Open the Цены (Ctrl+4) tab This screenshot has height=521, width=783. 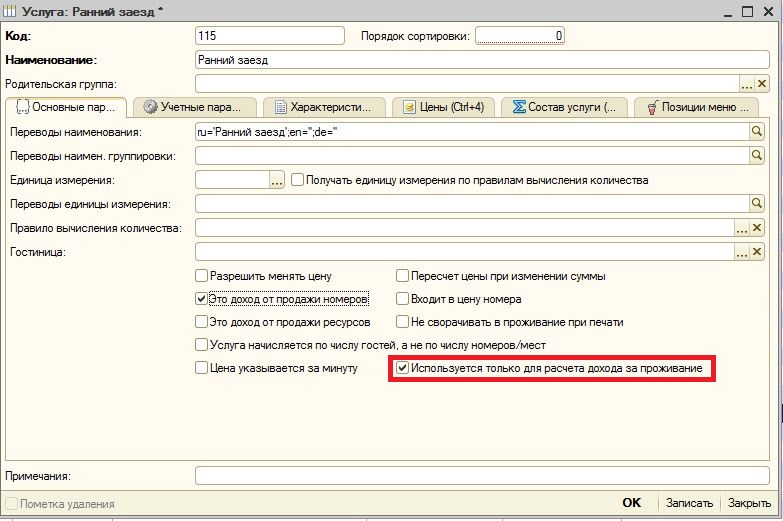point(444,107)
